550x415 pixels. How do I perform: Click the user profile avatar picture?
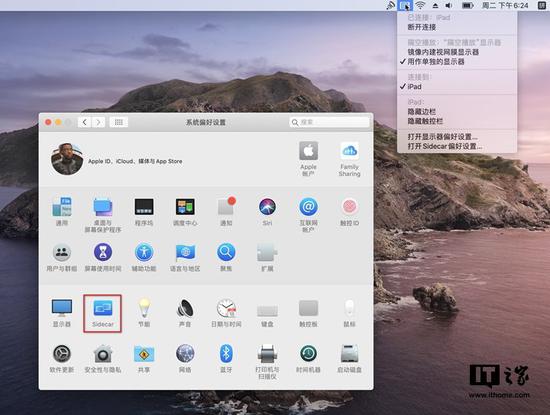click(x=67, y=159)
